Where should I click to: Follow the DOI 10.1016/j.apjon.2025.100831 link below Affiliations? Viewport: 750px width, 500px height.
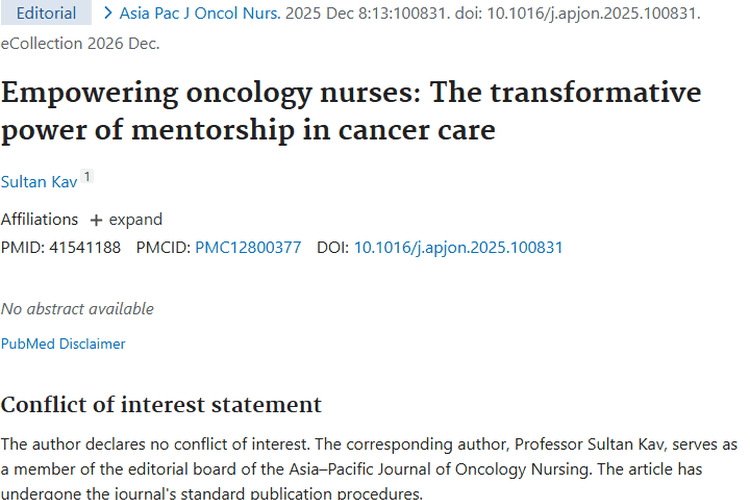tap(458, 247)
